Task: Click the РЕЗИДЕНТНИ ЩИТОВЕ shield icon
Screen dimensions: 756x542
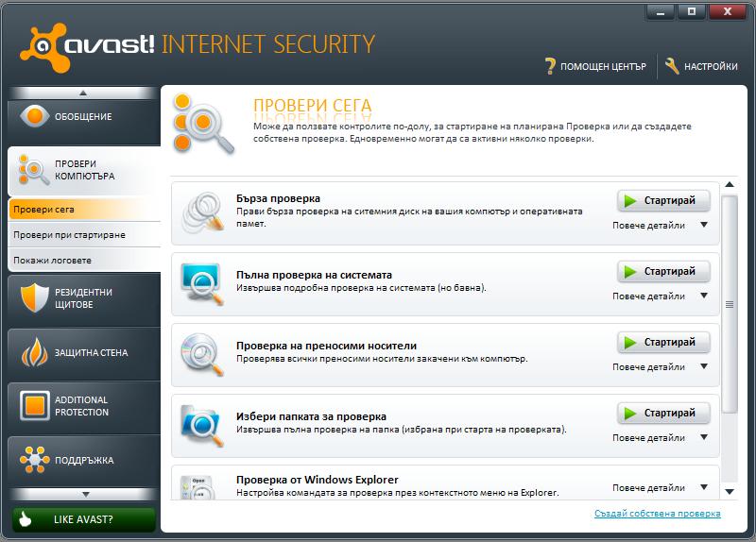Action: coord(35,297)
